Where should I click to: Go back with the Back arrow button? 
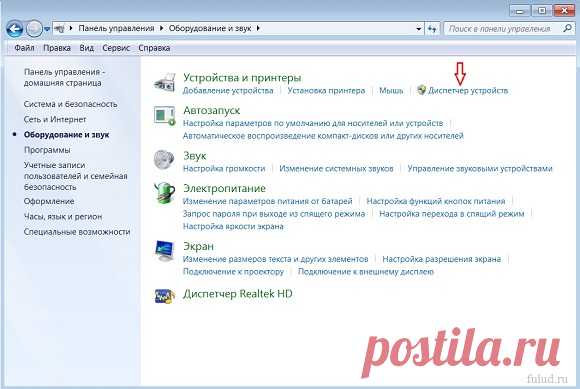pyautogui.click(x=15, y=28)
